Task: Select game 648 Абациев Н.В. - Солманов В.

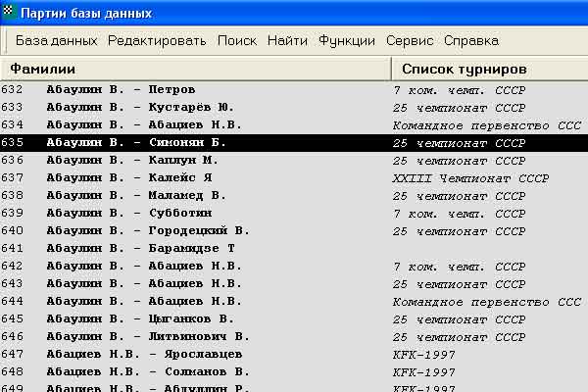Action: 294,371
